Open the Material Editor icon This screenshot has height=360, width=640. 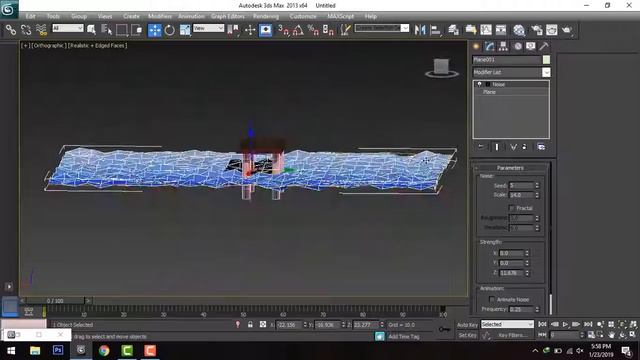(519, 30)
